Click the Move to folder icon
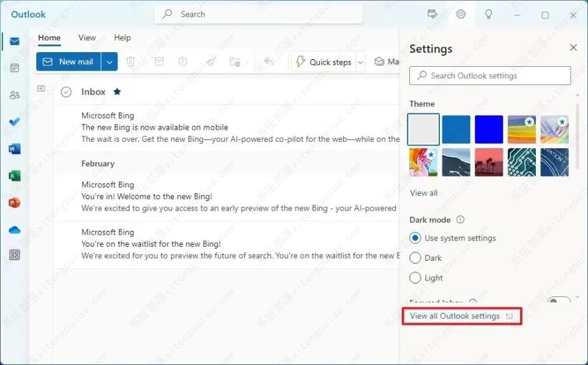Viewport: 588px width, 365px height. pos(235,62)
